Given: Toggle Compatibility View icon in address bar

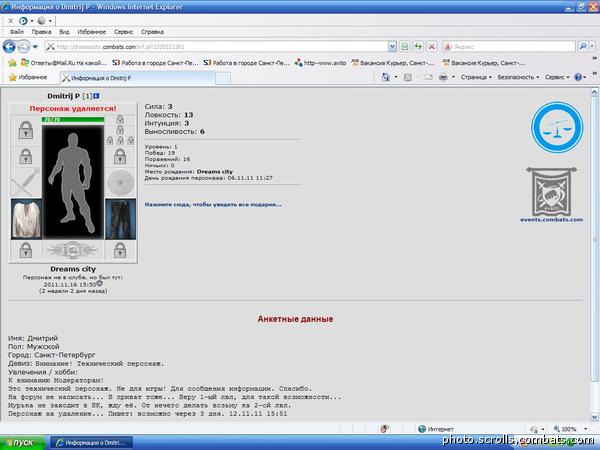Looking at the screenshot, I should 404,47.
